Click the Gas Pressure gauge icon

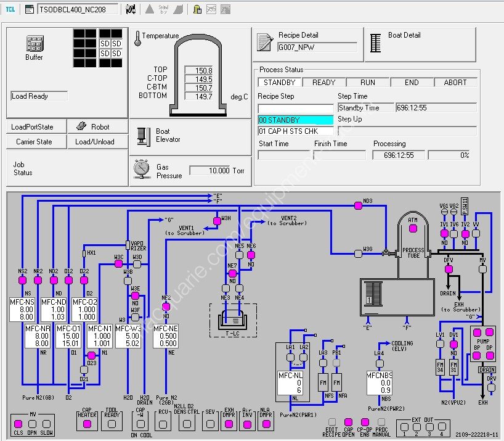point(142,169)
